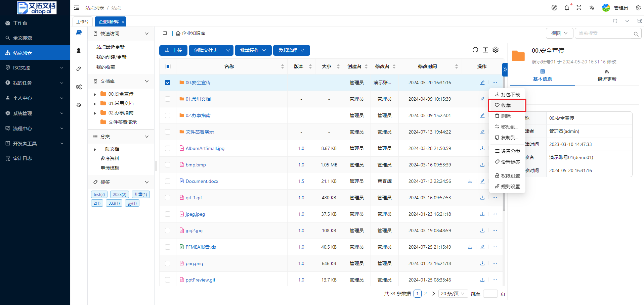
Task: Expand the 01.常用文档 tree folder
Action: click(95, 104)
